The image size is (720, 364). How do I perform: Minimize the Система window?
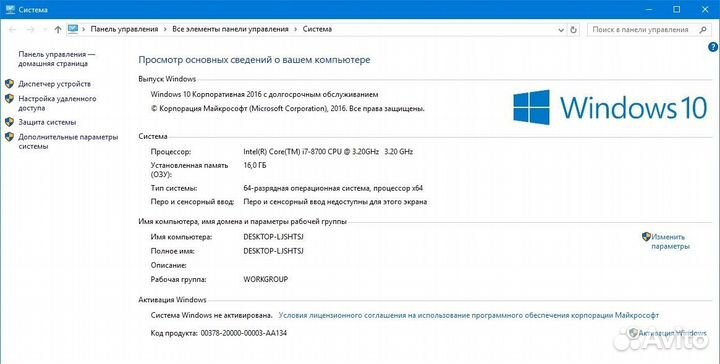coord(649,9)
